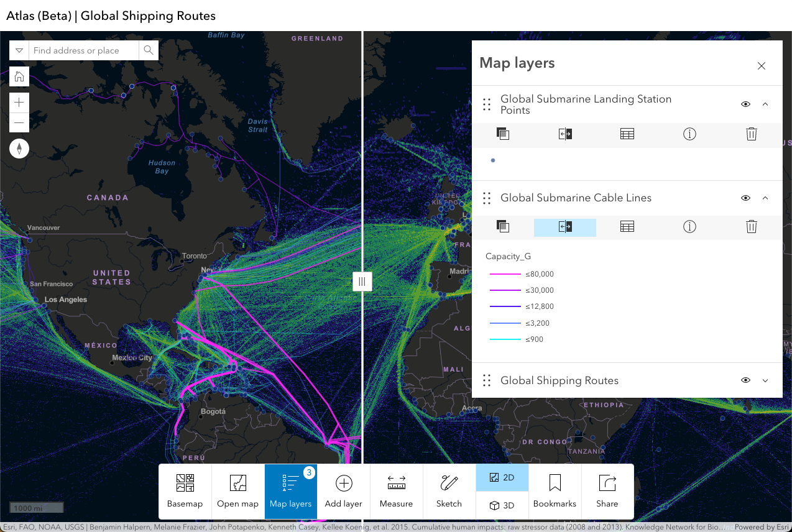Grab the swipe divider handle
The height and width of the screenshot is (532, 792).
(362, 282)
